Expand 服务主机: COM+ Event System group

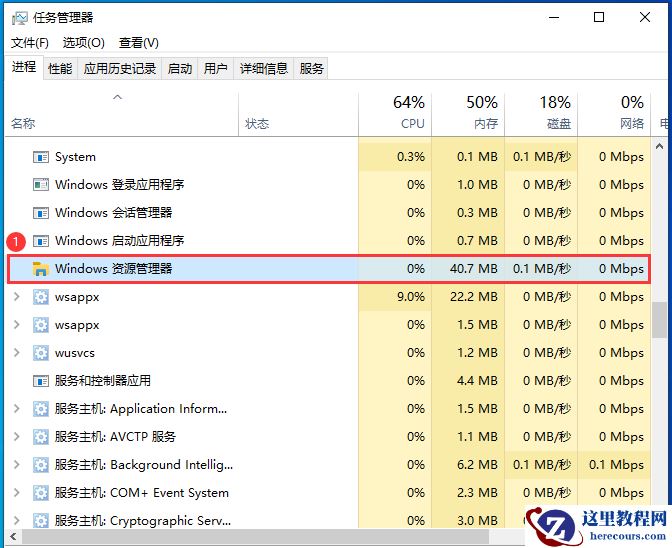(17, 493)
